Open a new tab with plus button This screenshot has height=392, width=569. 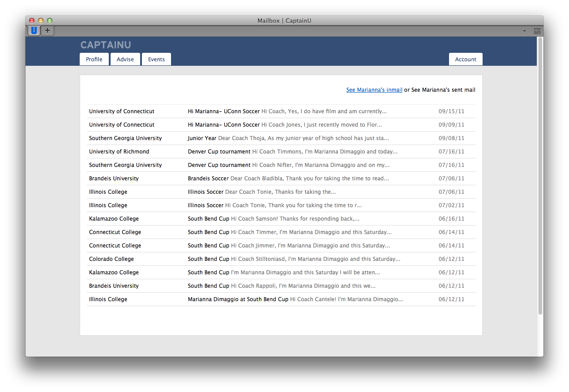47,30
